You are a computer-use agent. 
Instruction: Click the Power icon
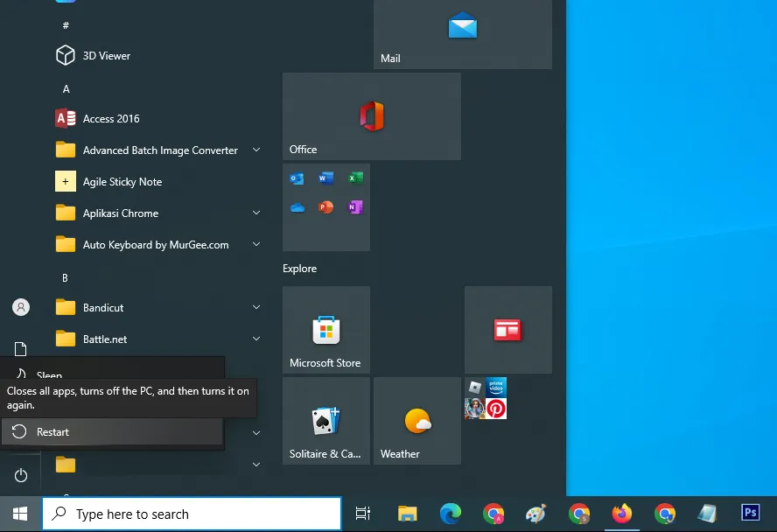coord(21,475)
